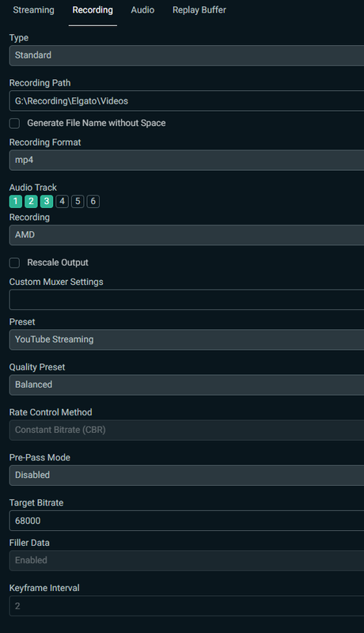Open the Preset dropdown showing YouTube Streaming
364x633 pixels.
[x=187, y=339]
